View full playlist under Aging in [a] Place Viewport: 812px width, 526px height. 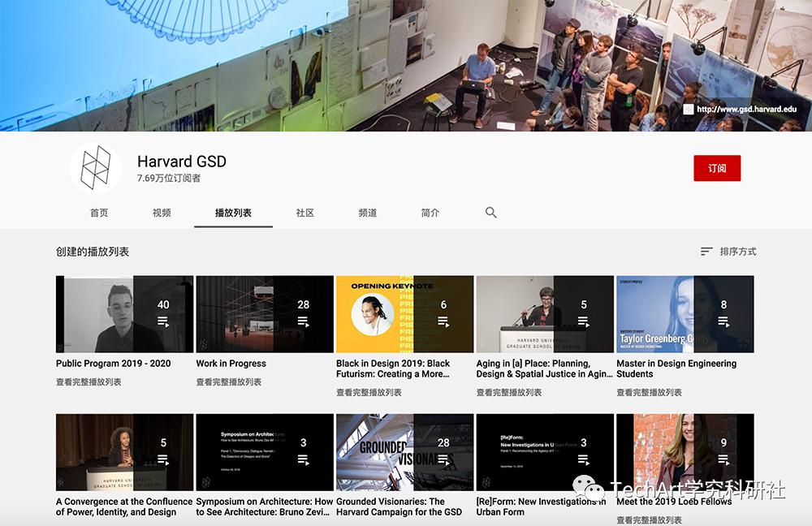click(509, 392)
